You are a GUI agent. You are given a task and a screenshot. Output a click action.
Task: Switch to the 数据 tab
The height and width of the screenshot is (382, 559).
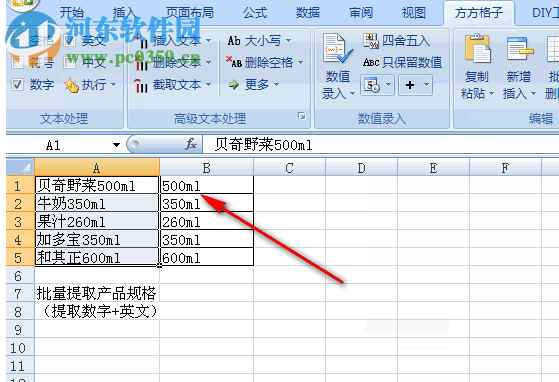tap(308, 13)
